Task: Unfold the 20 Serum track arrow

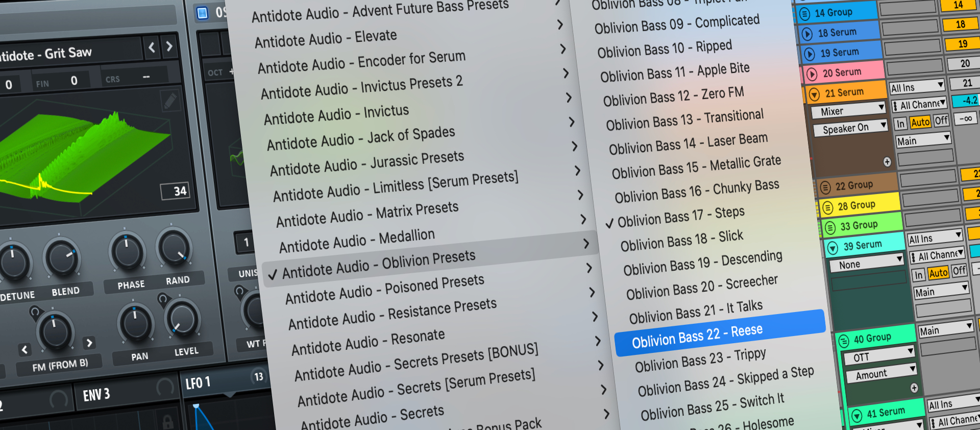Action: click(812, 75)
